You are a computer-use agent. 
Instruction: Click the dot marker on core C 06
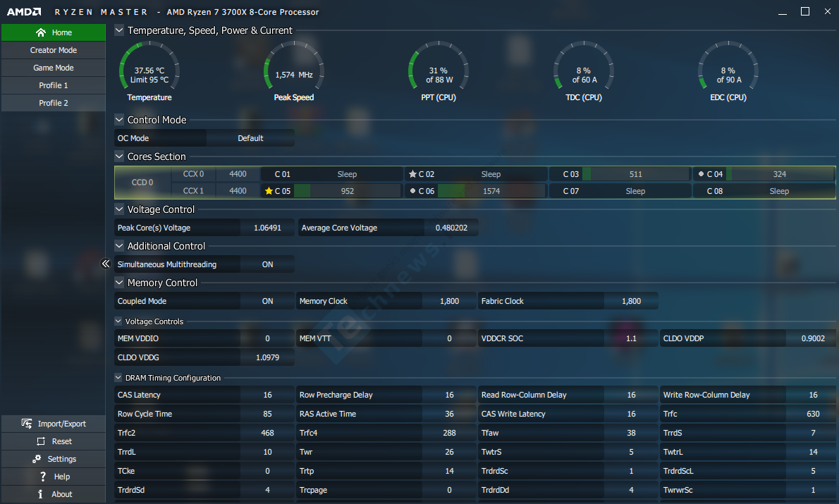point(412,191)
